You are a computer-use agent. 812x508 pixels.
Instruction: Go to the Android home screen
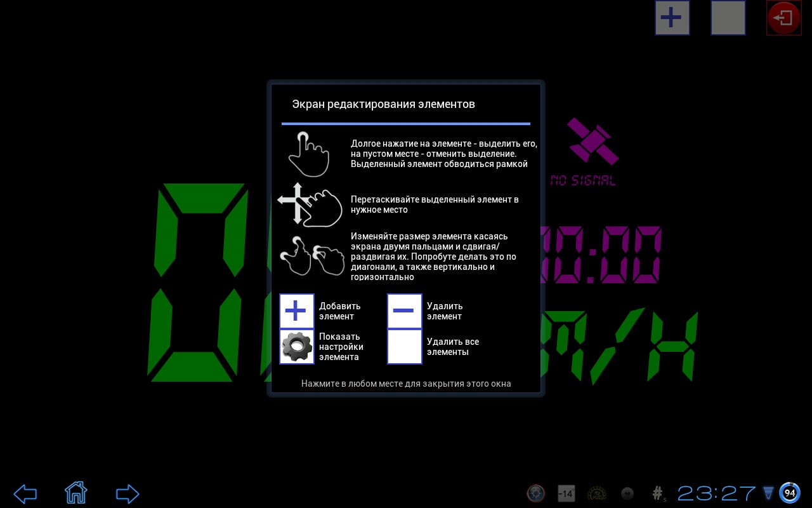click(75, 493)
